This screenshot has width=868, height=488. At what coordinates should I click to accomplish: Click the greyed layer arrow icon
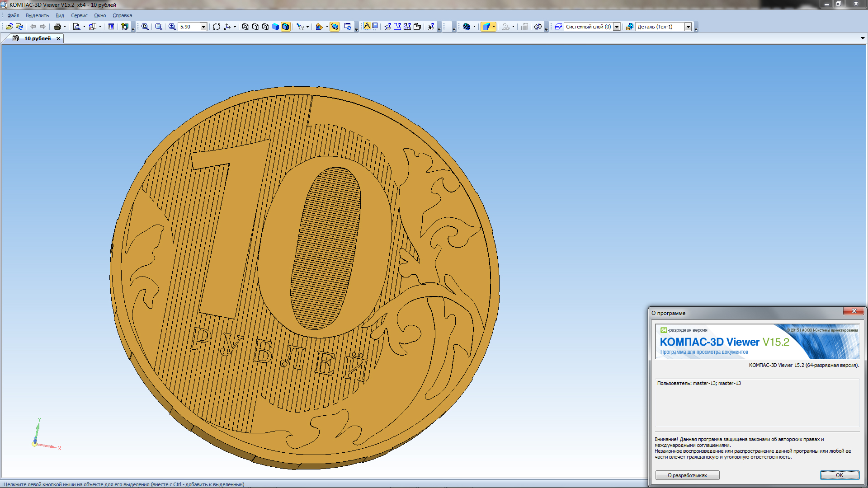506,27
